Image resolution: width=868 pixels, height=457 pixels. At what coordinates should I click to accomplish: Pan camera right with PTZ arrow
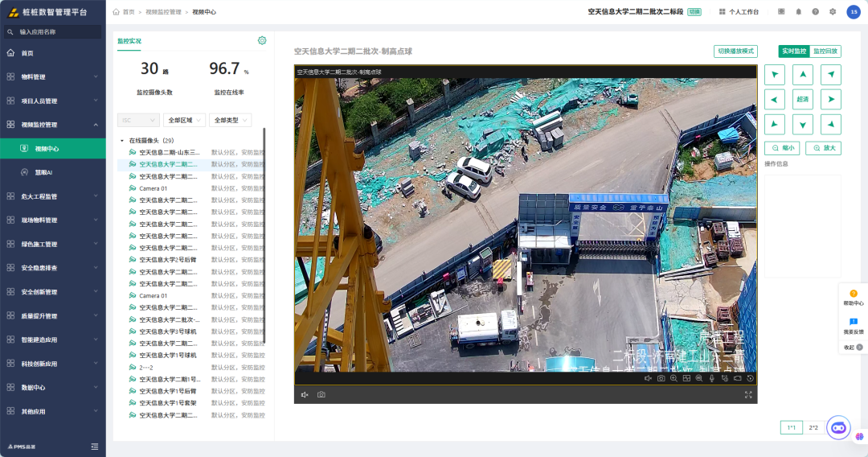831,100
